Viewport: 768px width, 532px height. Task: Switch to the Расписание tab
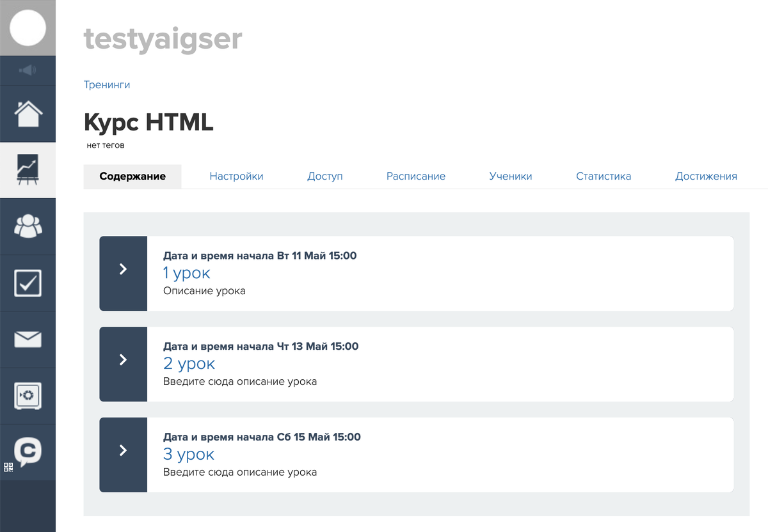(x=415, y=176)
